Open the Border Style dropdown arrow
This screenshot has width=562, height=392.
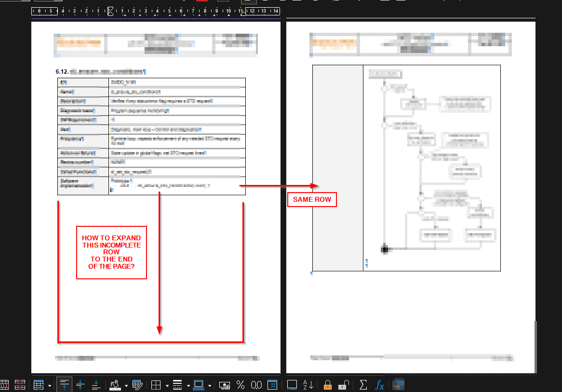click(x=187, y=385)
